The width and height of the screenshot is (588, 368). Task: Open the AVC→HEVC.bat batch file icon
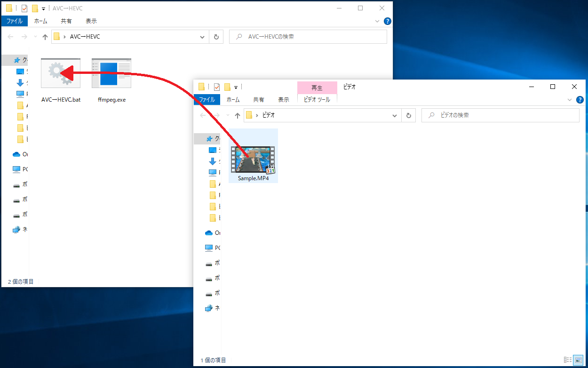point(61,73)
